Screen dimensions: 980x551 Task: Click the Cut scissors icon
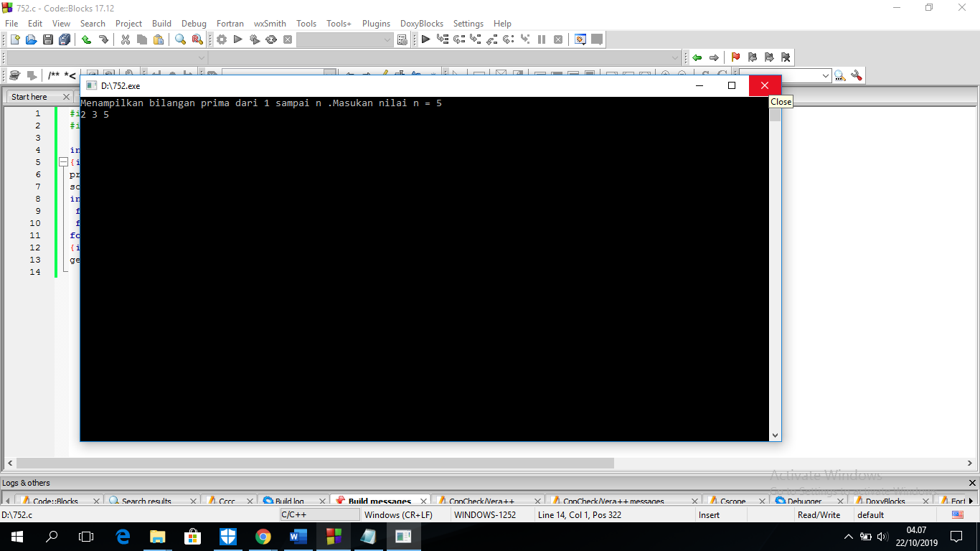tap(125, 39)
